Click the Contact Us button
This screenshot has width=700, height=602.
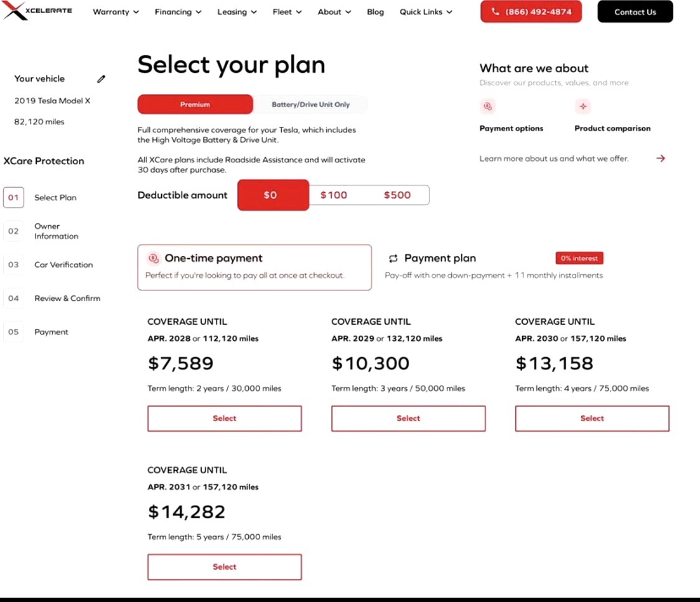coord(635,12)
